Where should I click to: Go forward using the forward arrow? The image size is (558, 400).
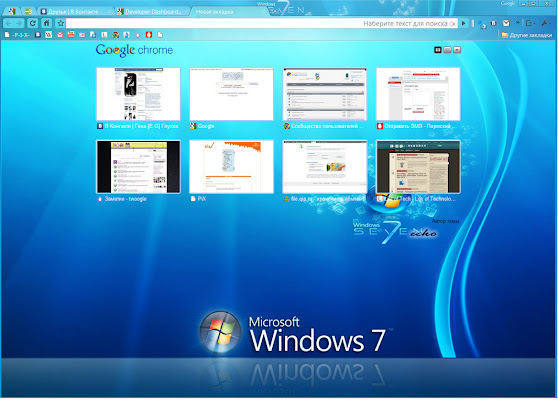coord(19,23)
